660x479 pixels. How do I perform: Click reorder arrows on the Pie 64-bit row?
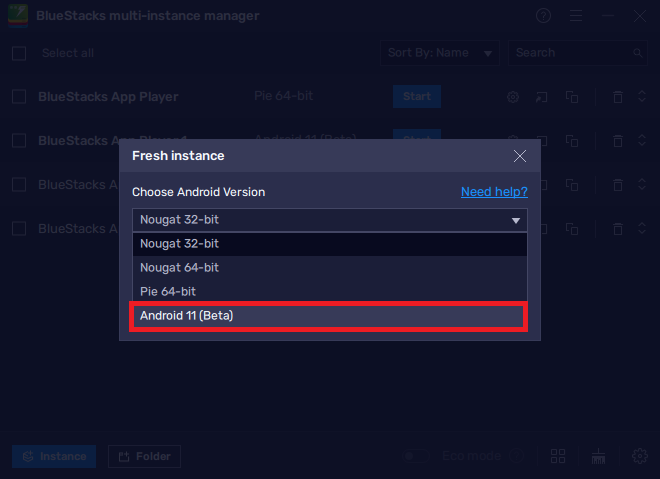[642, 96]
